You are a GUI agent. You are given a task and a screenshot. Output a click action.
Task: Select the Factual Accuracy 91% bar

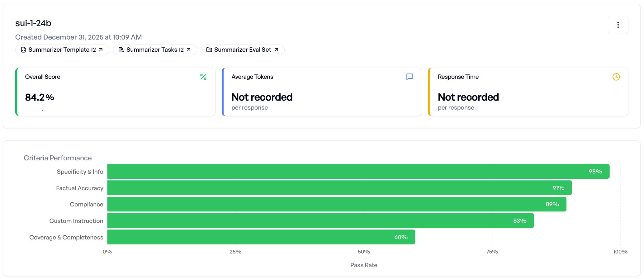(339, 188)
